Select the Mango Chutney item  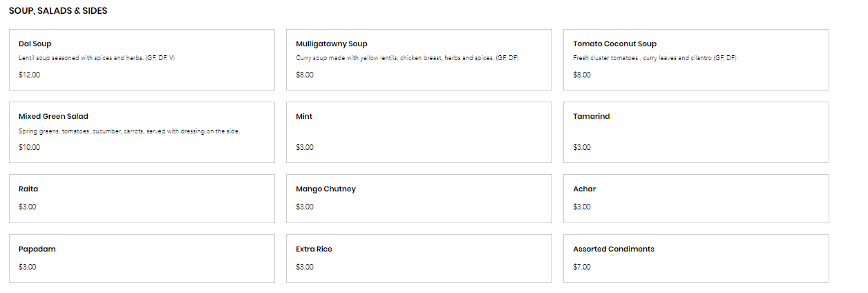pos(325,189)
